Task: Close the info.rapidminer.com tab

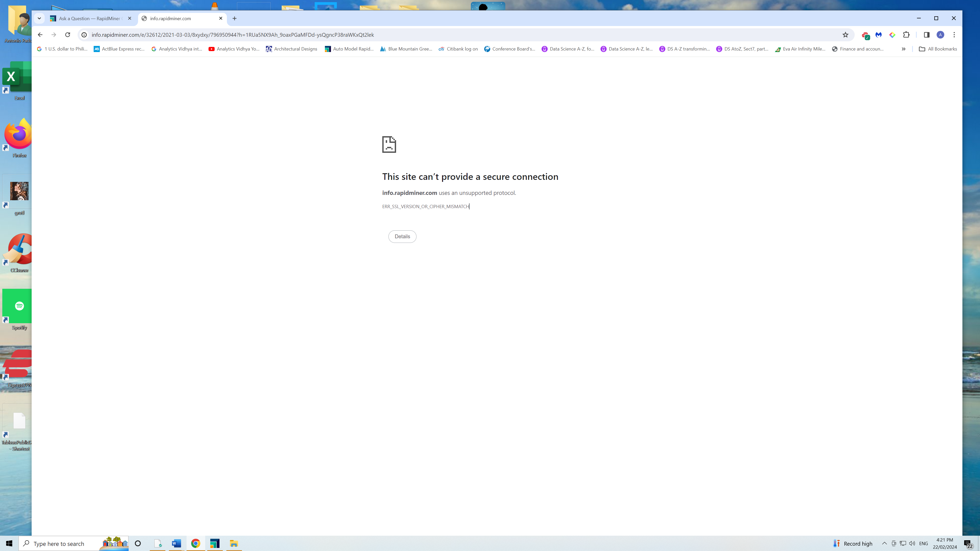Action: coord(221,18)
